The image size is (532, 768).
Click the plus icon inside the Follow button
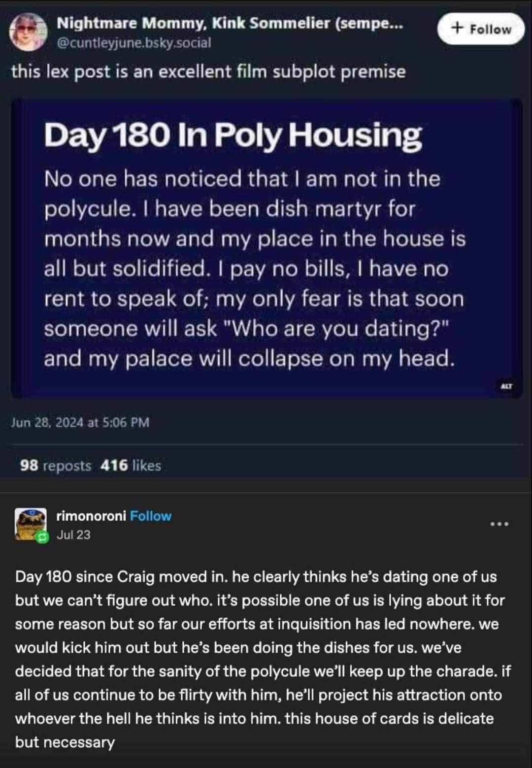[457, 29]
